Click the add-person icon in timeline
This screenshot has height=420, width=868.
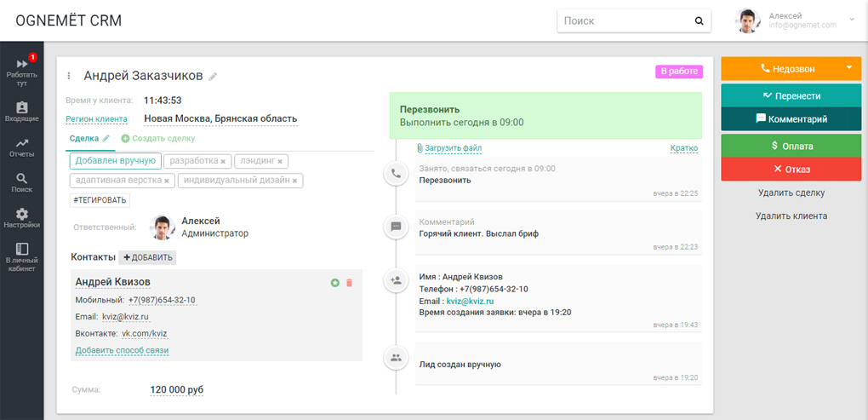click(396, 280)
